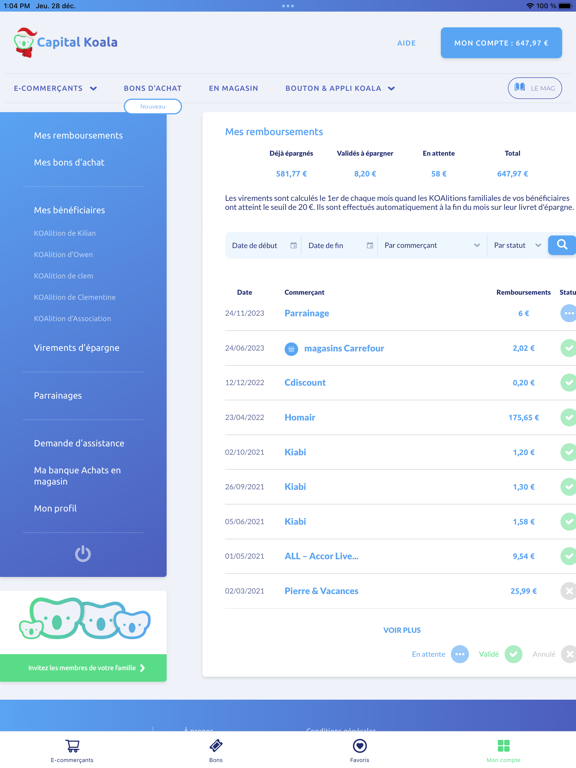
Task: Click the battery indicator in status bar
Action: pyautogui.click(x=564, y=6)
